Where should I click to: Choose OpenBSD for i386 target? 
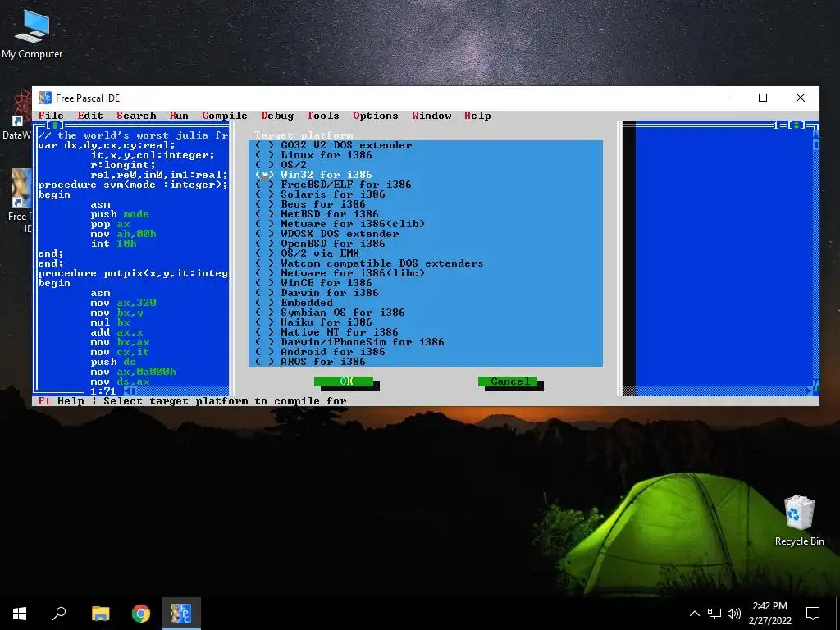320,243
